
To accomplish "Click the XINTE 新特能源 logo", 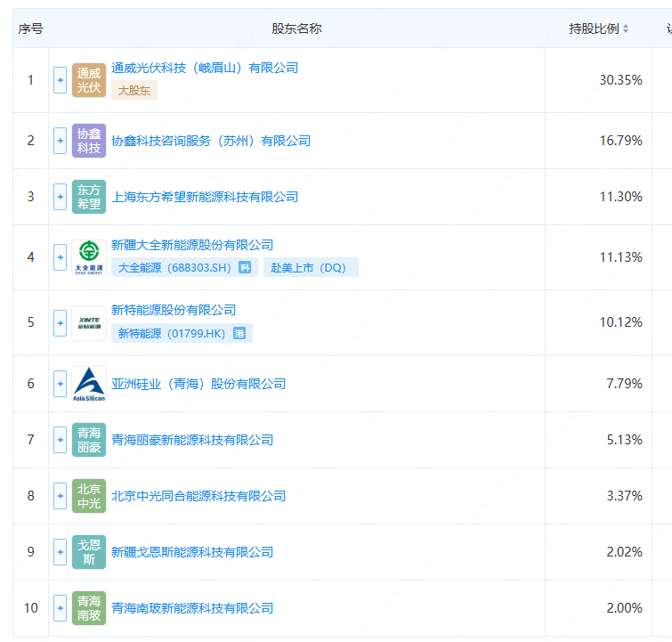I will tap(88, 322).
